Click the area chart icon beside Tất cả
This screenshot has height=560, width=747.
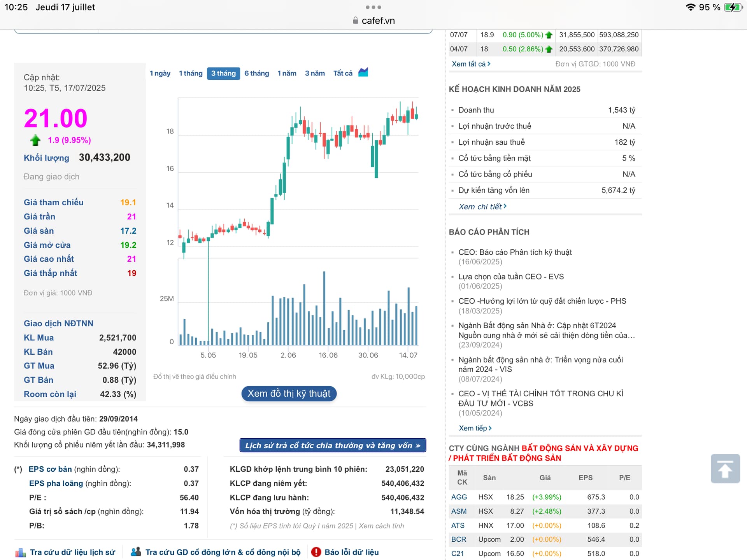pyautogui.click(x=363, y=72)
